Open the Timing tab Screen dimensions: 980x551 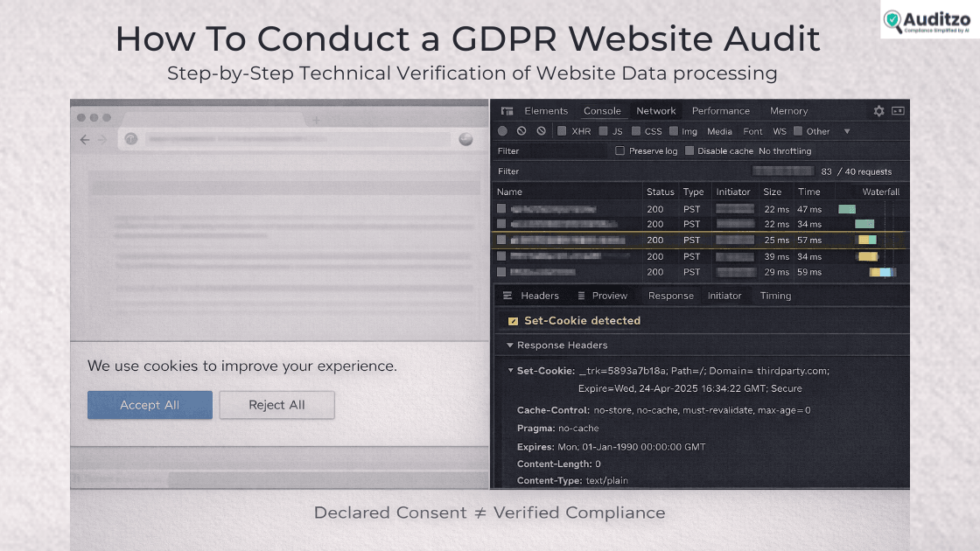click(x=774, y=296)
